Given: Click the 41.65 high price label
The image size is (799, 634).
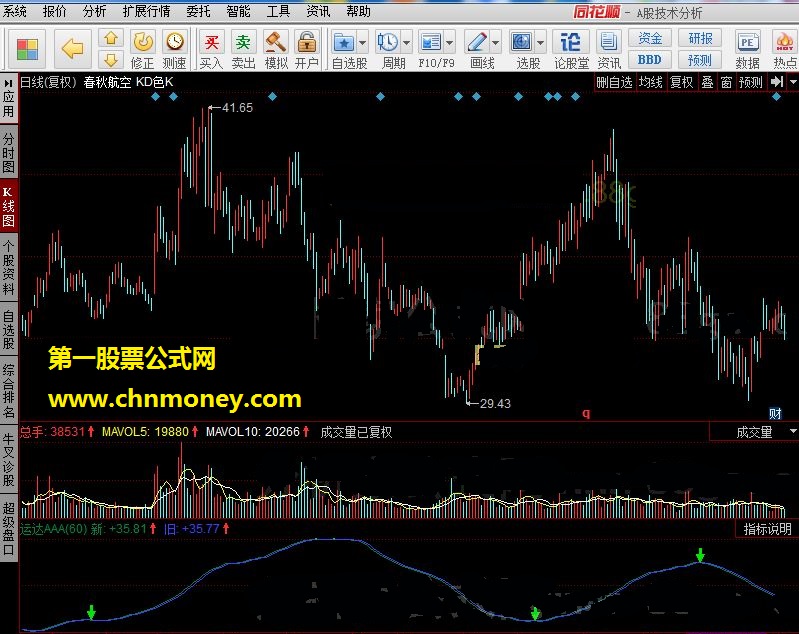Looking at the screenshot, I should click(x=237, y=108).
